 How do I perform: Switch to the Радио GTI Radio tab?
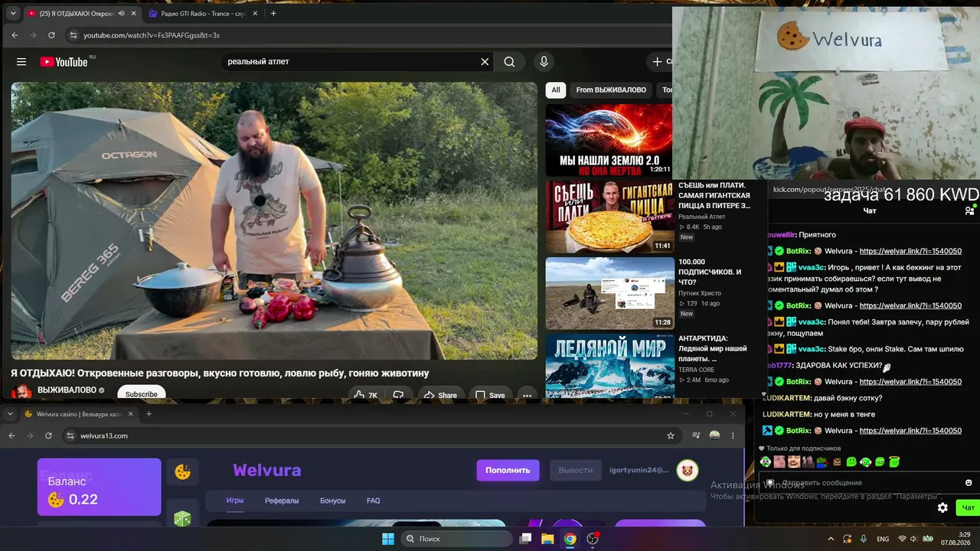[204, 13]
